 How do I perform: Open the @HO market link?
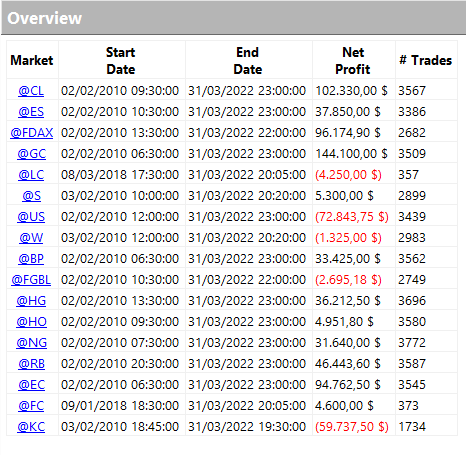[31, 322]
